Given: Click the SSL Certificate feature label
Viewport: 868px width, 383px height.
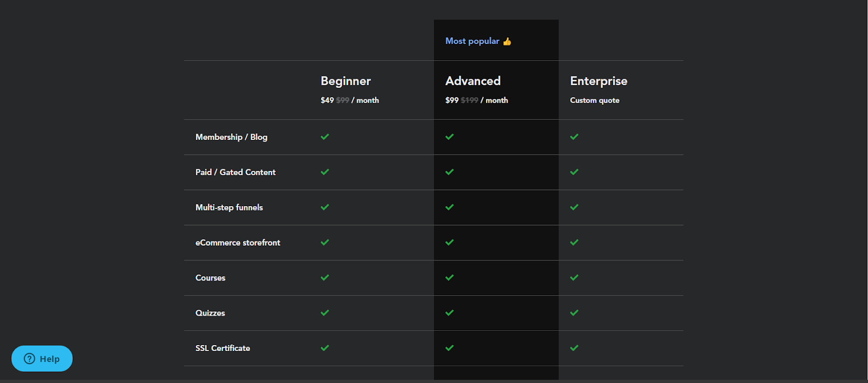Looking at the screenshot, I should coord(222,348).
